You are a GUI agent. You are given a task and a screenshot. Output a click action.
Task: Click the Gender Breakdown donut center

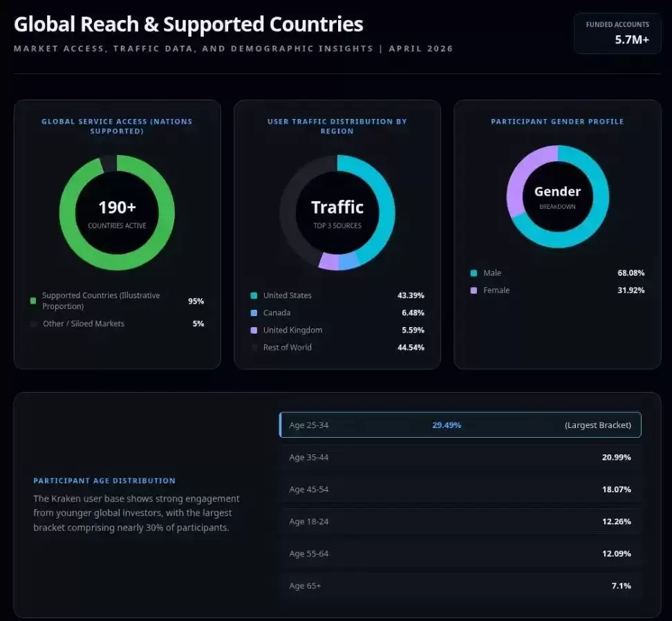(x=557, y=196)
